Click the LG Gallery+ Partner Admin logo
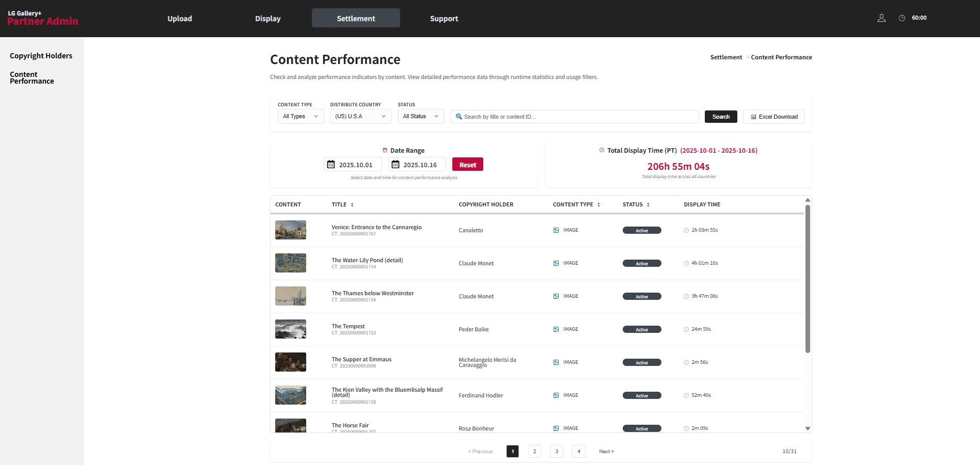The width and height of the screenshot is (980, 465). 42,18
